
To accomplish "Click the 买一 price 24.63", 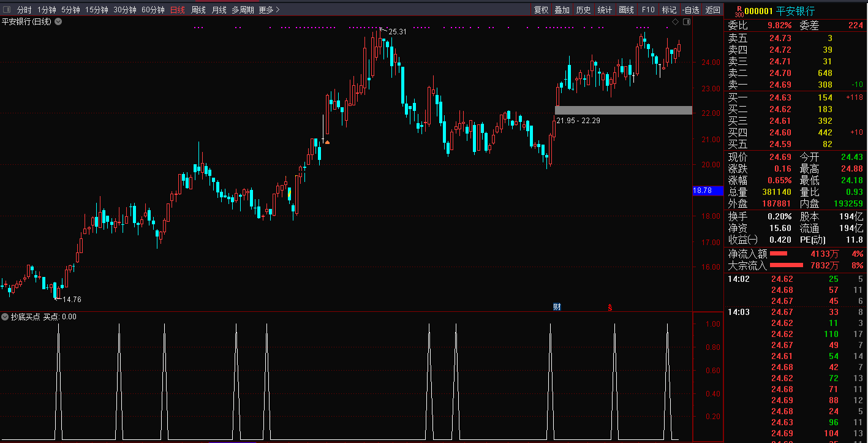I will pyautogui.click(x=780, y=97).
